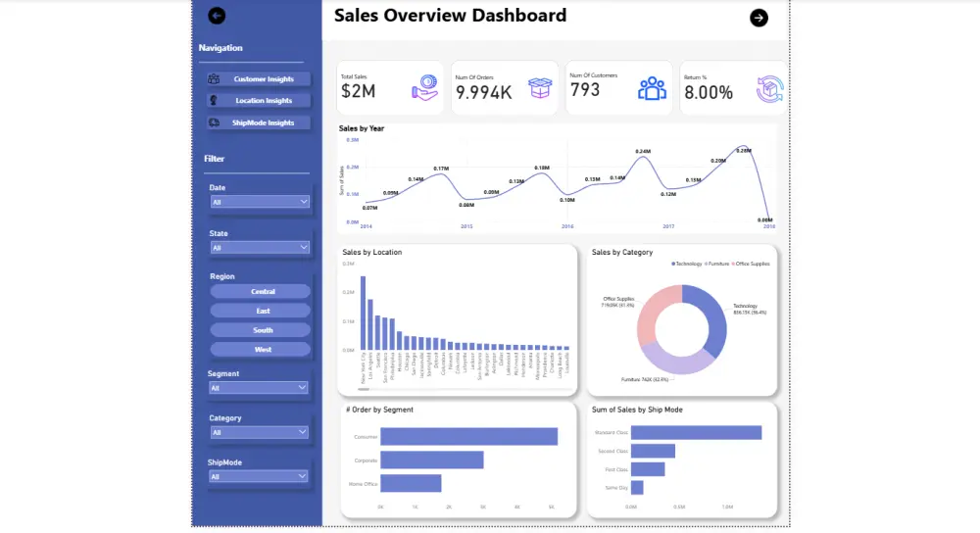Expand the Segment filter dropdown

click(258, 387)
